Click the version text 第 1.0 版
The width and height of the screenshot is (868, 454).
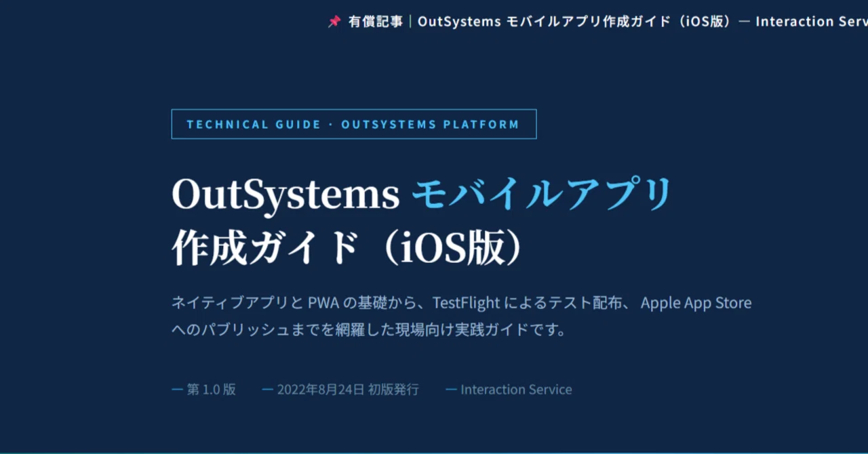point(211,390)
